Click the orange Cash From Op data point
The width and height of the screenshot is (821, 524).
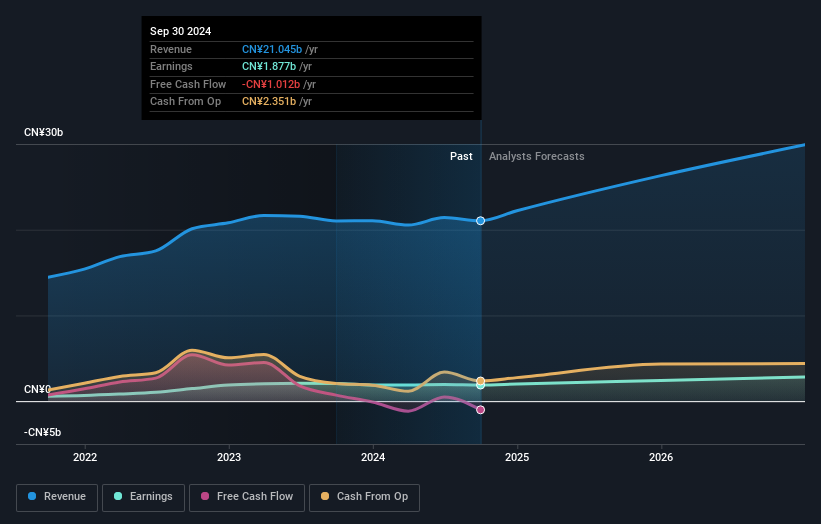[x=481, y=381]
